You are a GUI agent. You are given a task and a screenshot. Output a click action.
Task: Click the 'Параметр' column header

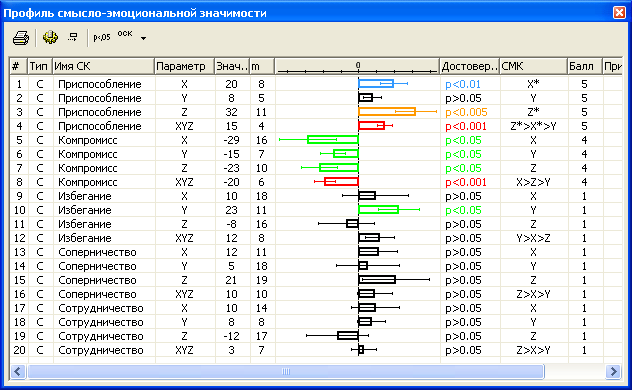pos(184,66)
